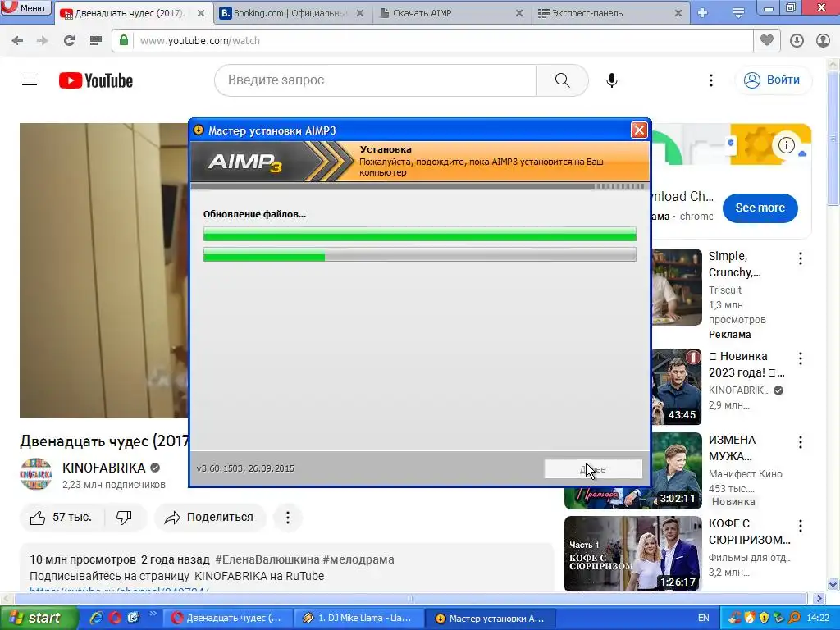The image size is (840, 630).
Task: Close the Скачать AIMP tab
Action: coord(519,13)
